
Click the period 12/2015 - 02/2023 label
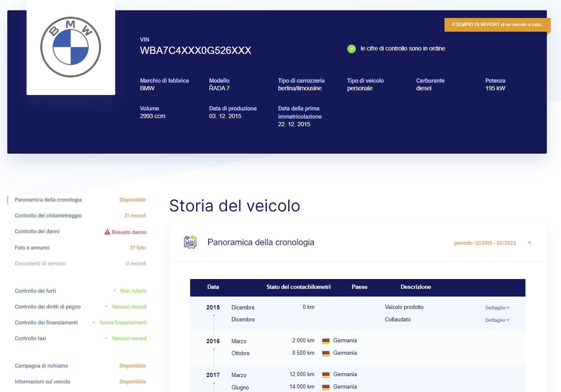pyautogui.click(x=485, y=243)
